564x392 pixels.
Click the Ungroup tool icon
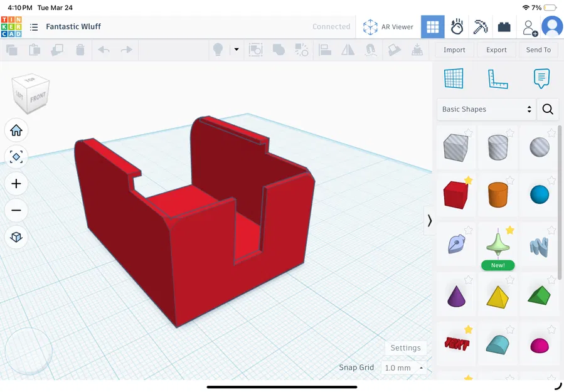coord(301,50)
